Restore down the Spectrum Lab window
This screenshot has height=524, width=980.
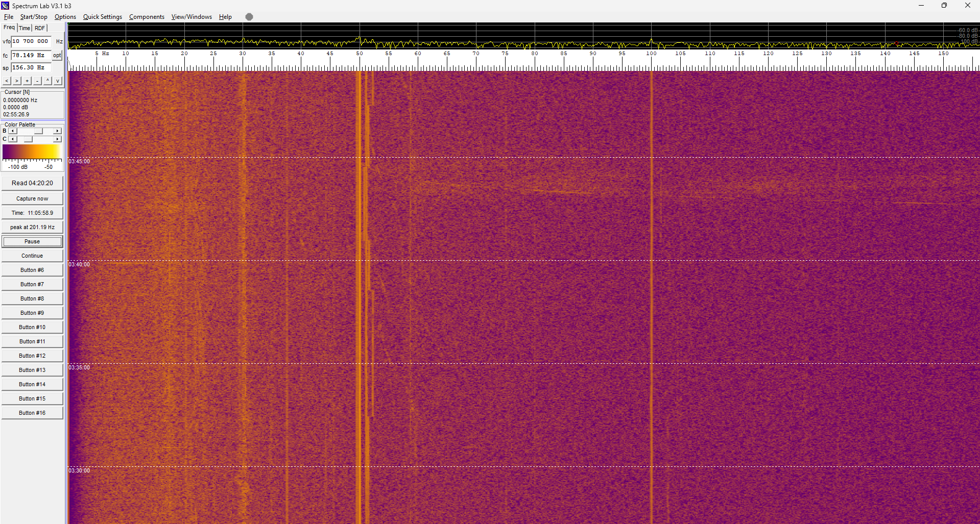[x=944, y=6]
